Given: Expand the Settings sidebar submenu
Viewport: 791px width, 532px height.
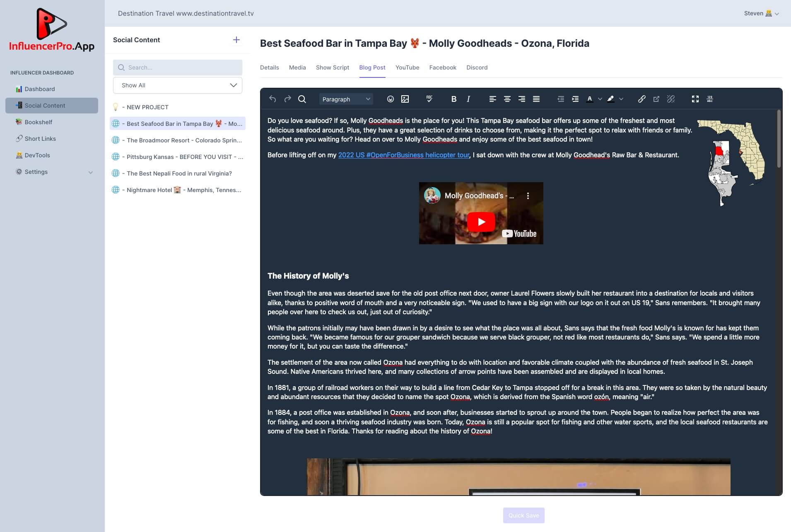Looking at the screenshot, I should [x=91, y=172].
